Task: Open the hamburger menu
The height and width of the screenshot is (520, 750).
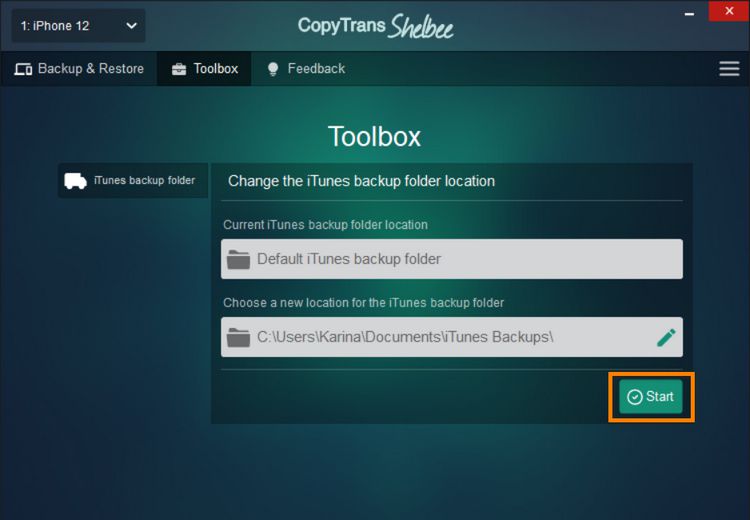Action: tap(729, 68)
